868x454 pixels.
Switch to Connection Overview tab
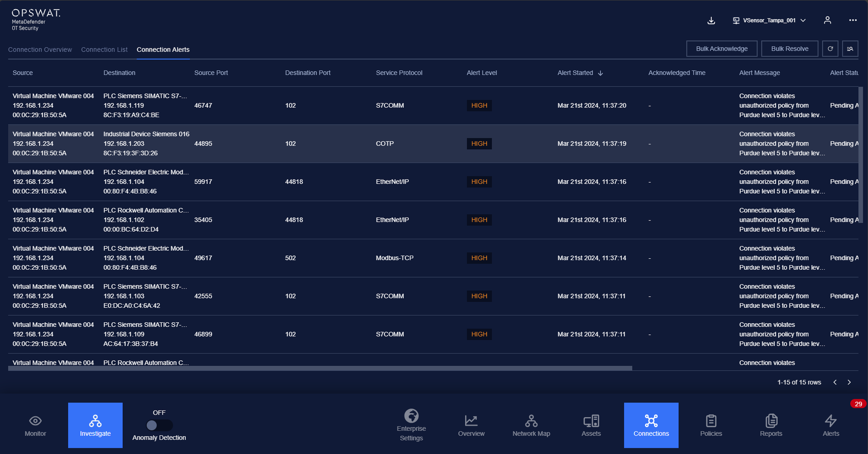pos(40,49)
